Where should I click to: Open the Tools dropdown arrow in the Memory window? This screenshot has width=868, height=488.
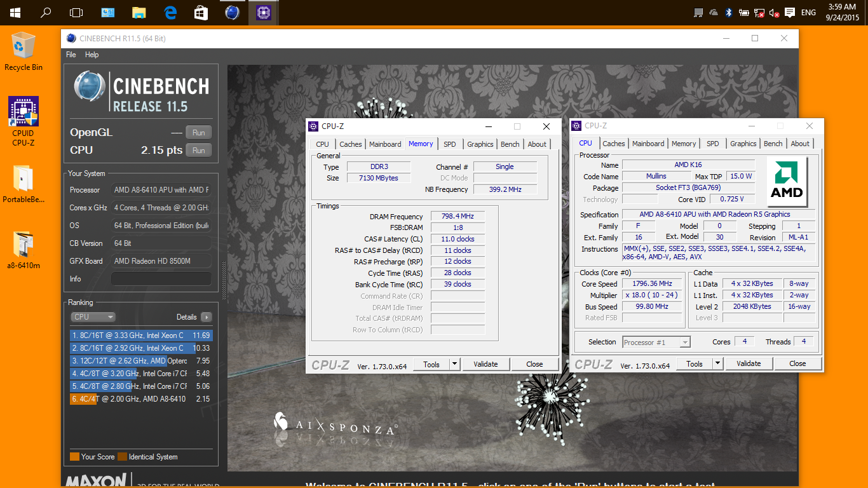click(x=454, y=364)
